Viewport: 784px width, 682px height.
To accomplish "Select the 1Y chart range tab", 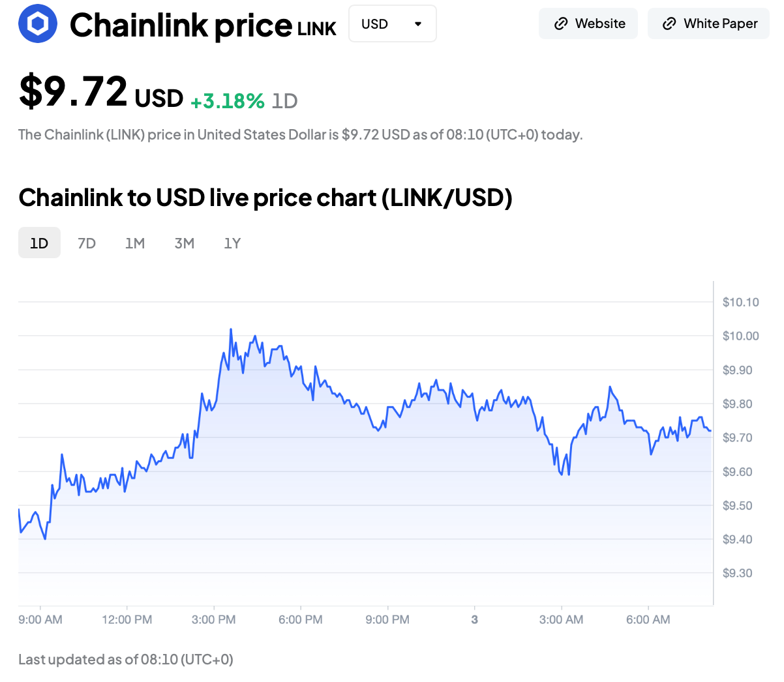I will coord(232,243).
